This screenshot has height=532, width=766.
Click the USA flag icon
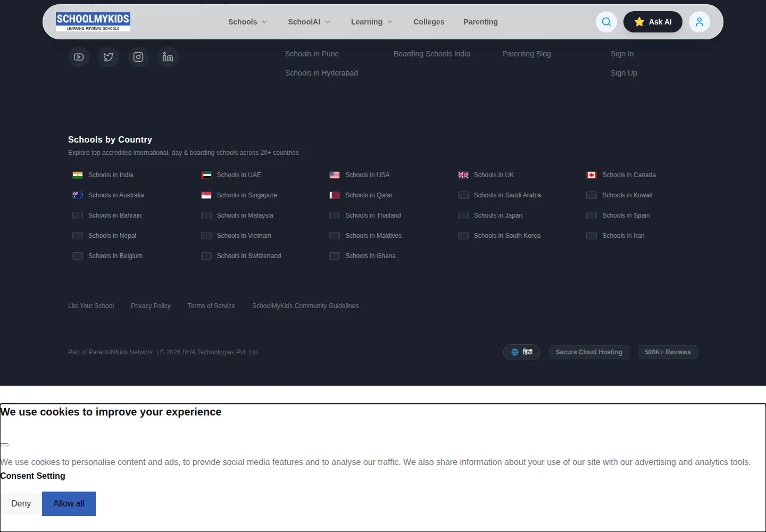tap(335, 175)
